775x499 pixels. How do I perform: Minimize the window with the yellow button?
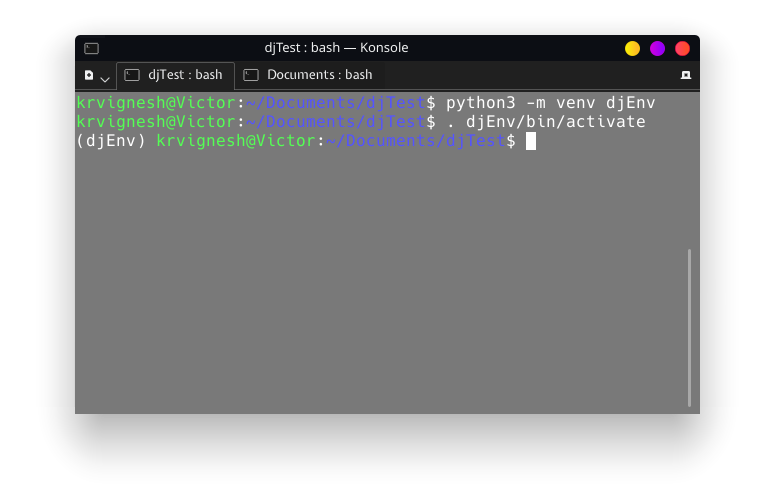coord(632,48)
